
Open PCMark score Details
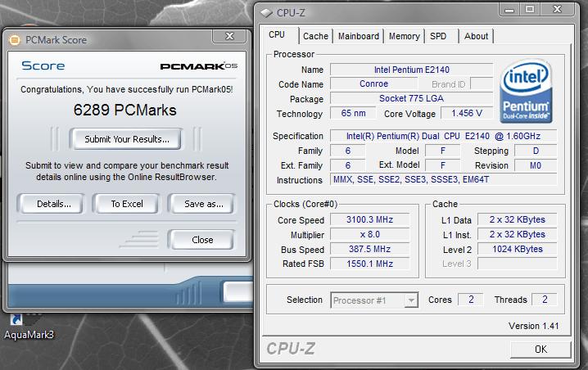(51, 204)
